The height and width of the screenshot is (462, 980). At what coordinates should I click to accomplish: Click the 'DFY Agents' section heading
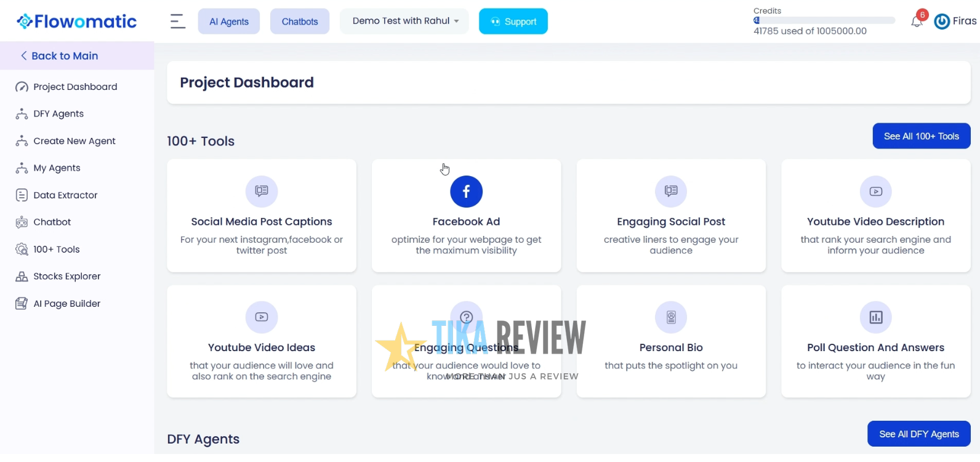click(x=203, y=439)
